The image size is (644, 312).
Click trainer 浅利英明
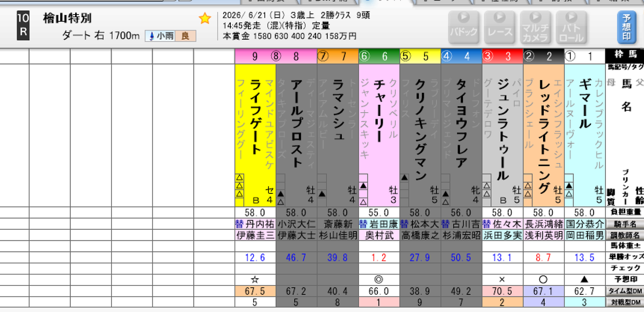[x=544, y=235]
